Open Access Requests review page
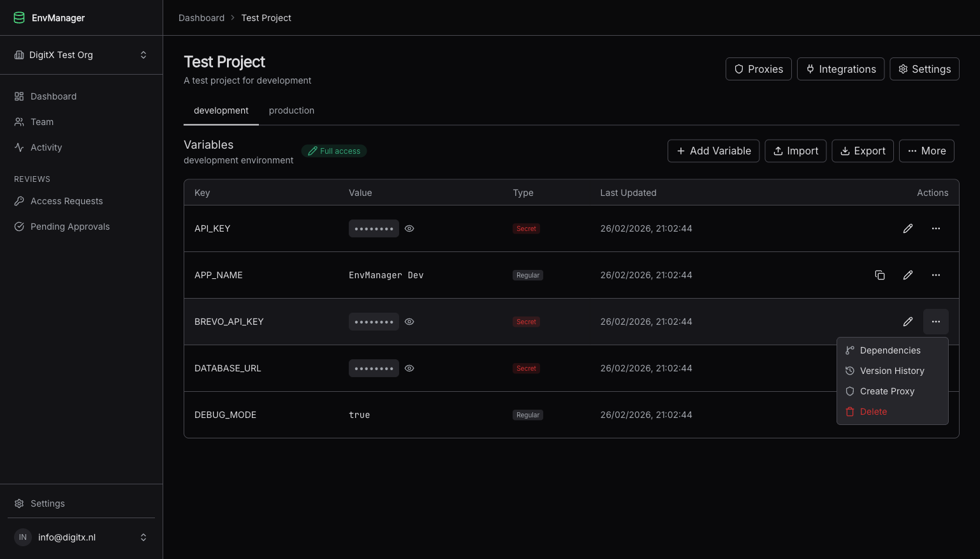Viewport: 980px width, 559px height. [x=81, y=201]
